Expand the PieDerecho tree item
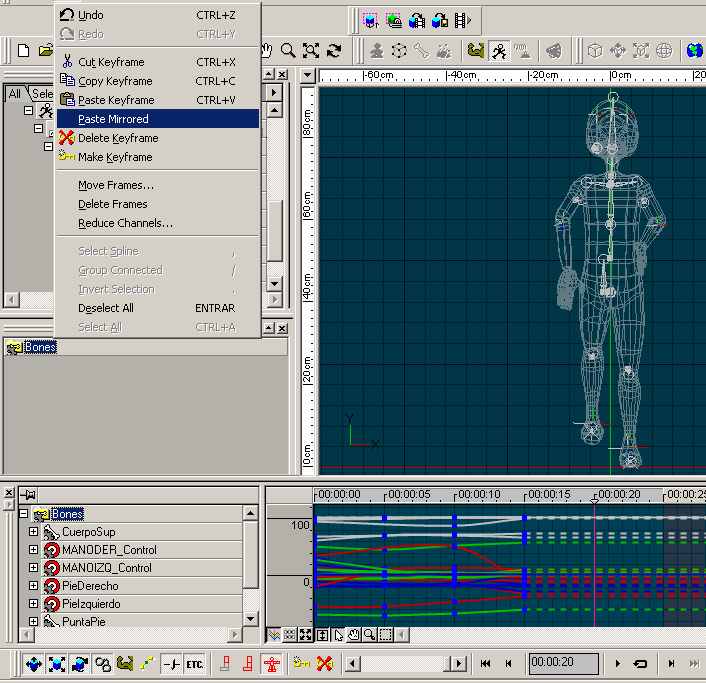Screen dimensions: 706x683 pyautogui.click(x=33, y=586)
